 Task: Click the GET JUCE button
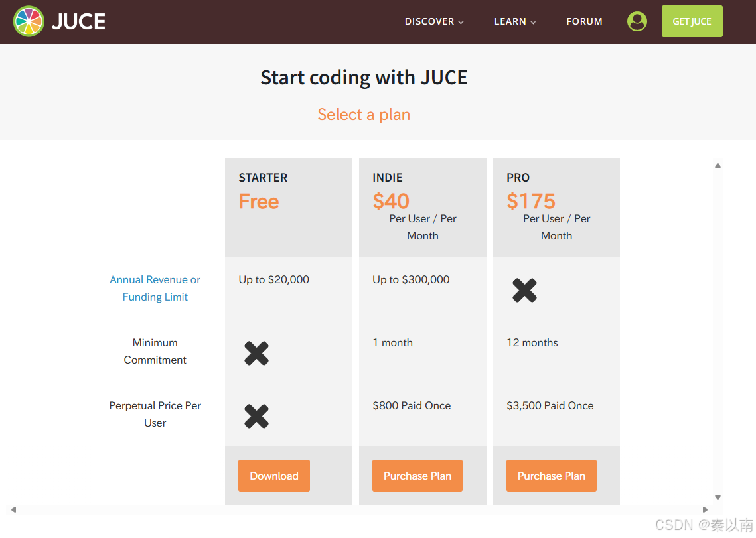692,21
